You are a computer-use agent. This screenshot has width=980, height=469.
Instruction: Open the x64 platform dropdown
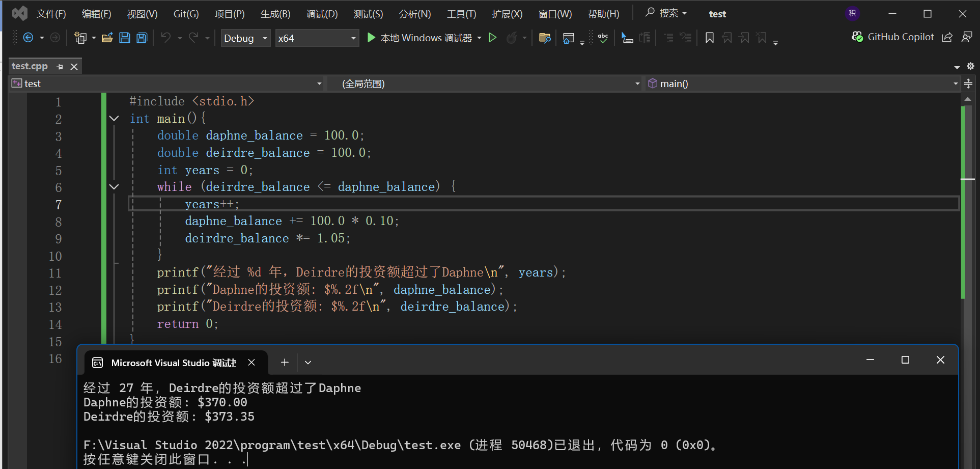coord(317,38)
